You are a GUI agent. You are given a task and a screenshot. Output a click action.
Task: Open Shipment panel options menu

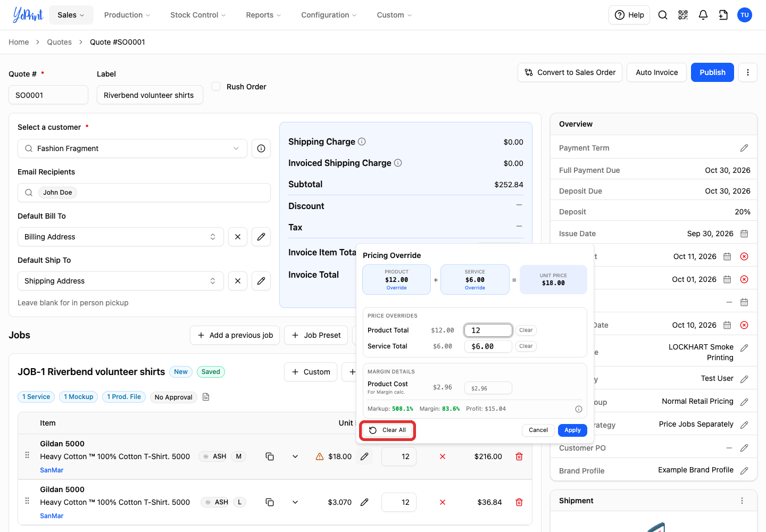coord(742,501)
